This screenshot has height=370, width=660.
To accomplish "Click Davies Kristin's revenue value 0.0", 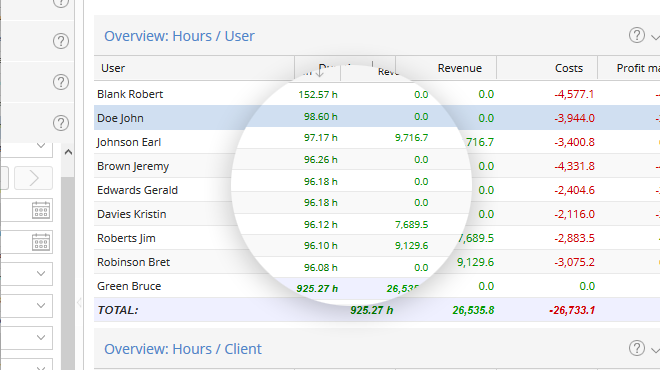I will click(x=486, y=214).
